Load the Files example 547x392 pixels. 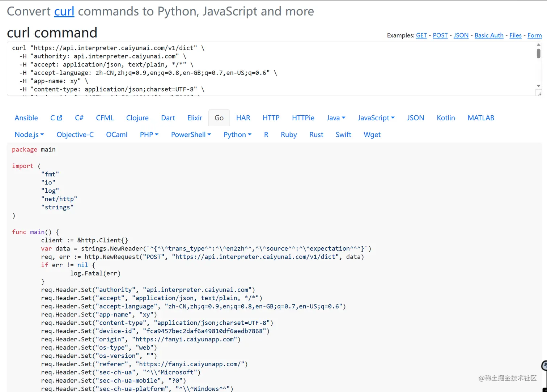click(x=515, y=35)
